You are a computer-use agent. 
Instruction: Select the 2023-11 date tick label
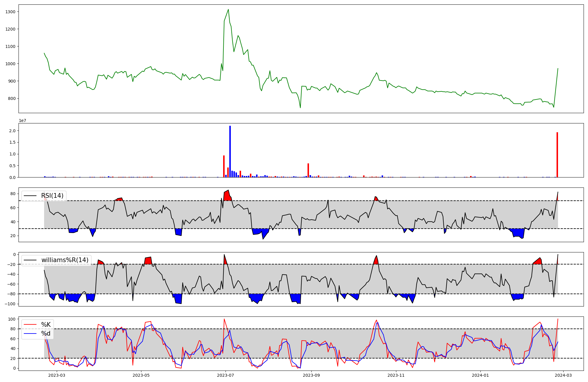396,375
